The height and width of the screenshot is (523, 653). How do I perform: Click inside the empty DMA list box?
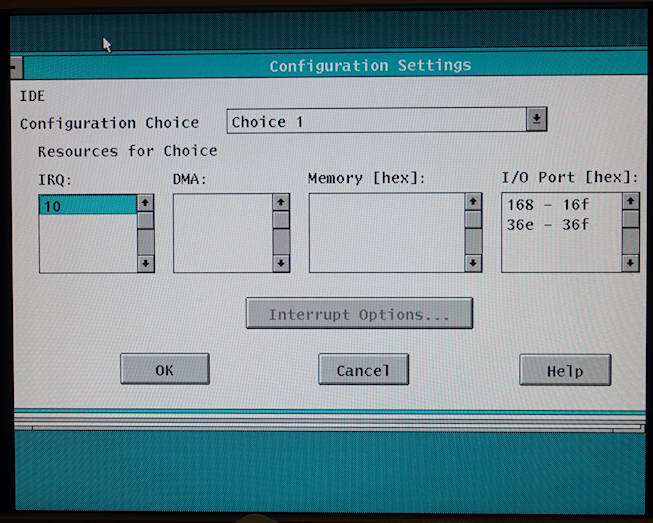coord(223,233)
